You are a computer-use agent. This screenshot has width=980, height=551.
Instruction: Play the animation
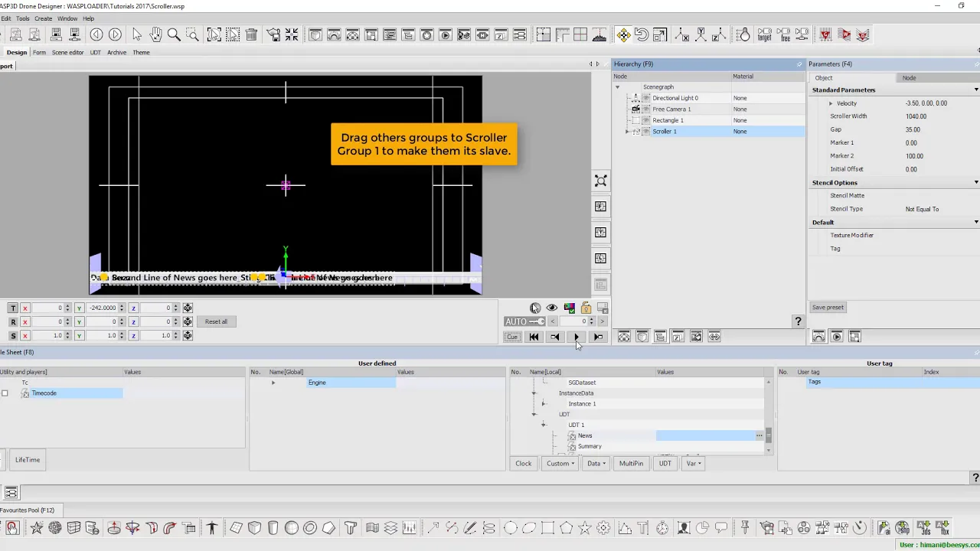(x=577, y=337)
